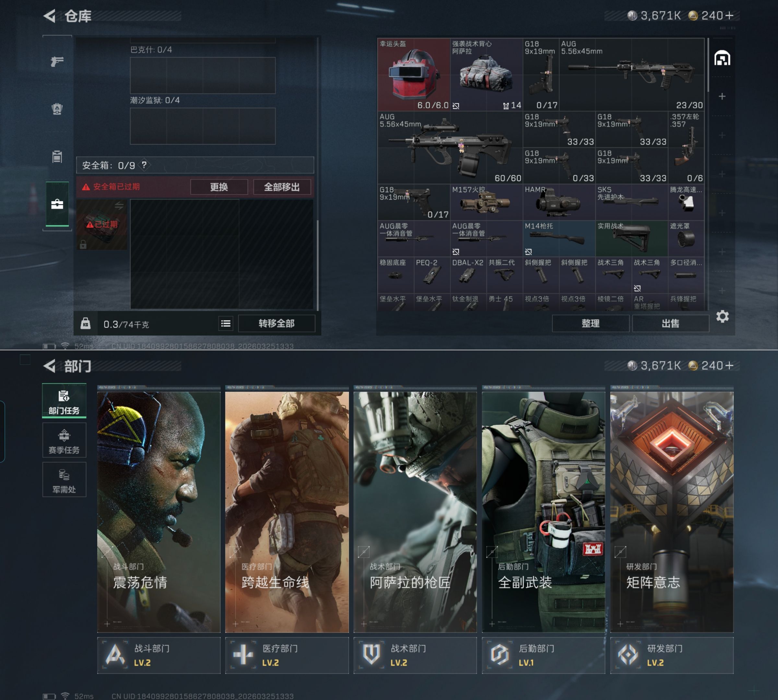Toggle the list view icon beside 转移全部
The width and height of the screenshot is (778, 700).
click(x=226, y=323)
